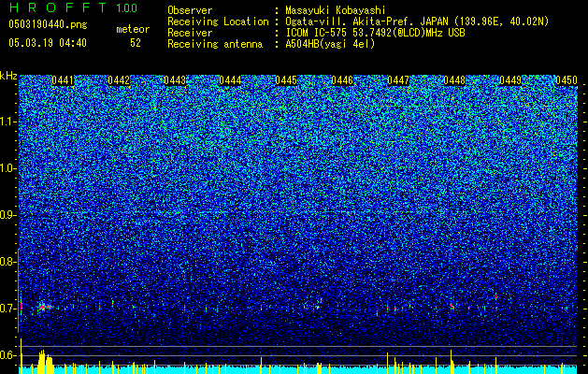
Task: Click the 0449 time marker
Action: click(x=510, y=80)
